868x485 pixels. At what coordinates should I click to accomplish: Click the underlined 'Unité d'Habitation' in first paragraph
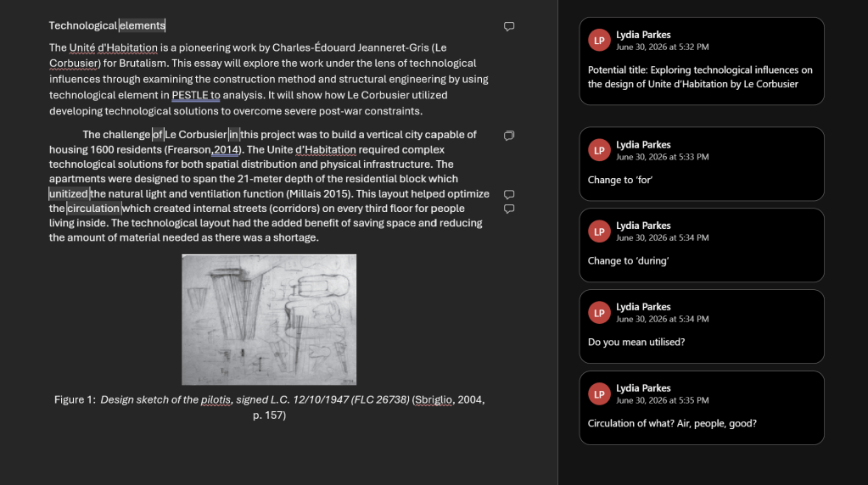(114, 47)
